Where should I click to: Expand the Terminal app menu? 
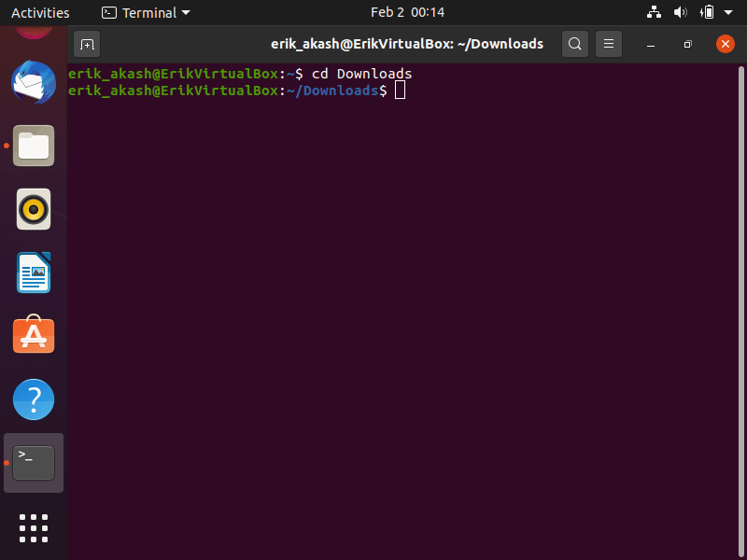146,12
